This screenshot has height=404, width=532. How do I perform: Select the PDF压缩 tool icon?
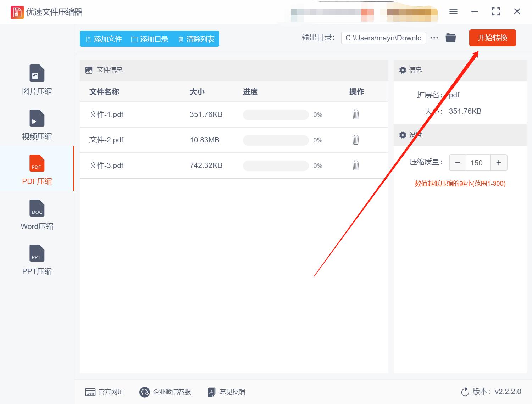37,163
